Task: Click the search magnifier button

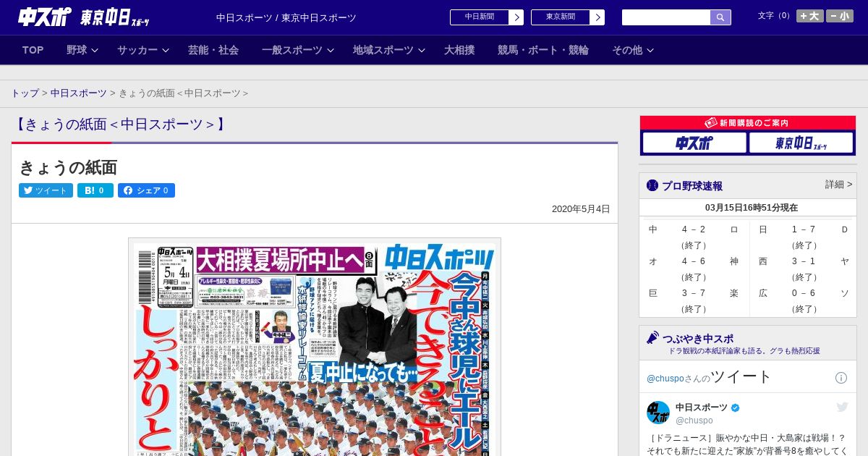Action: pos(720,17)
